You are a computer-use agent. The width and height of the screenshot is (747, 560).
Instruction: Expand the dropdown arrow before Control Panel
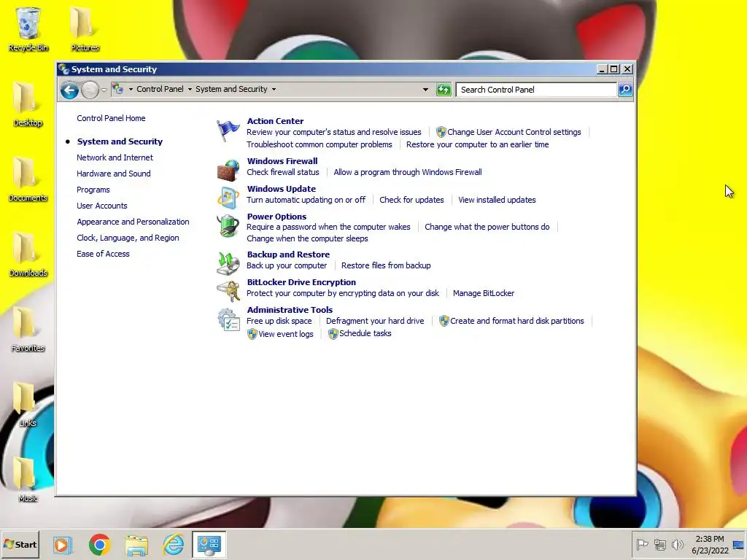click(131, 89)
